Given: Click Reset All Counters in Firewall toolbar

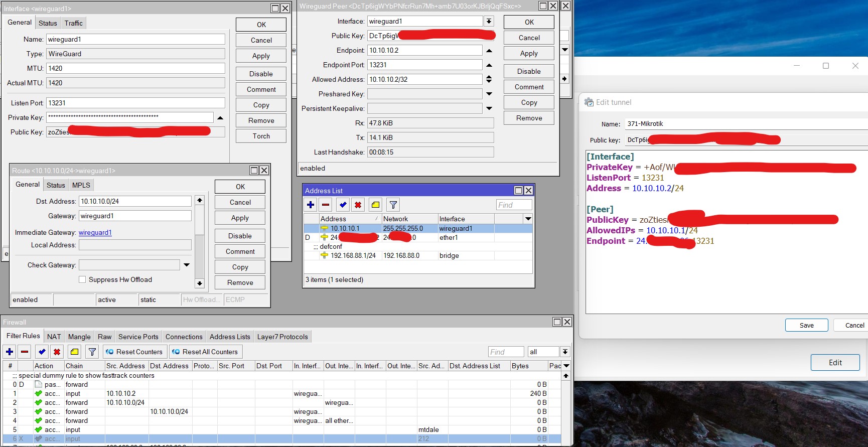Looking at the screenshot, I should point(205,352).
